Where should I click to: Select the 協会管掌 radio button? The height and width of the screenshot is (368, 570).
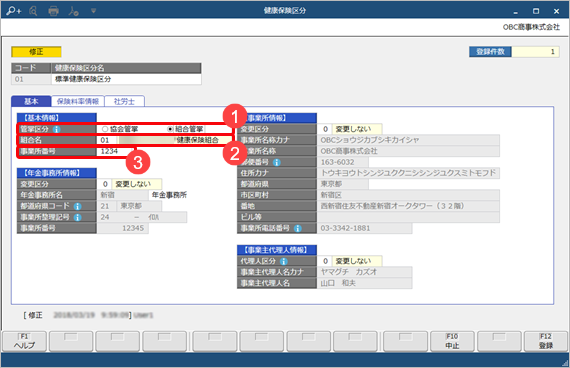point(105,129)
